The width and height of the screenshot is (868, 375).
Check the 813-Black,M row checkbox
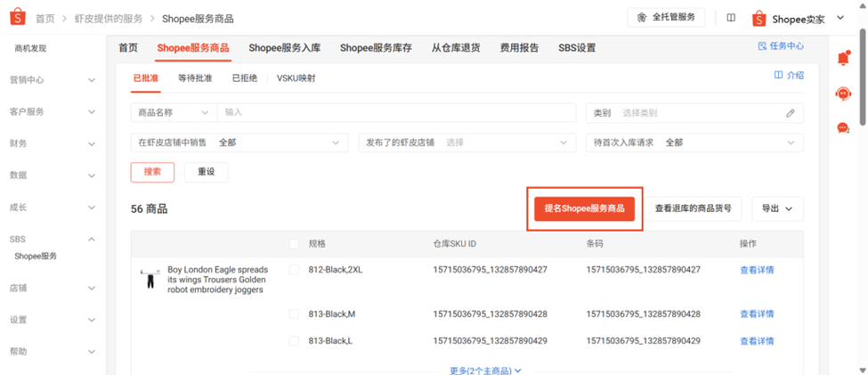pos(294,314)
